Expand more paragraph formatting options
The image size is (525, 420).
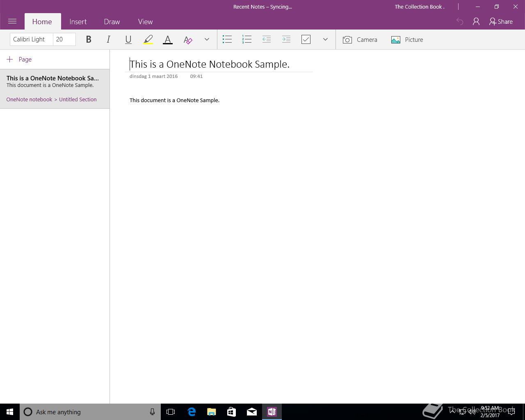point(325,39)
